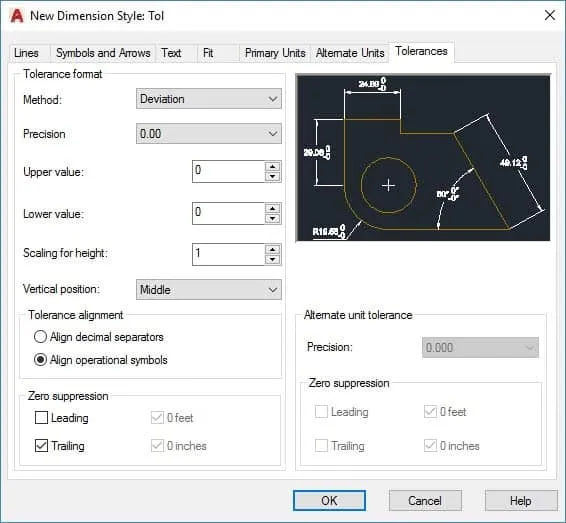Click the dimension preview image

(x=423, y=158)
